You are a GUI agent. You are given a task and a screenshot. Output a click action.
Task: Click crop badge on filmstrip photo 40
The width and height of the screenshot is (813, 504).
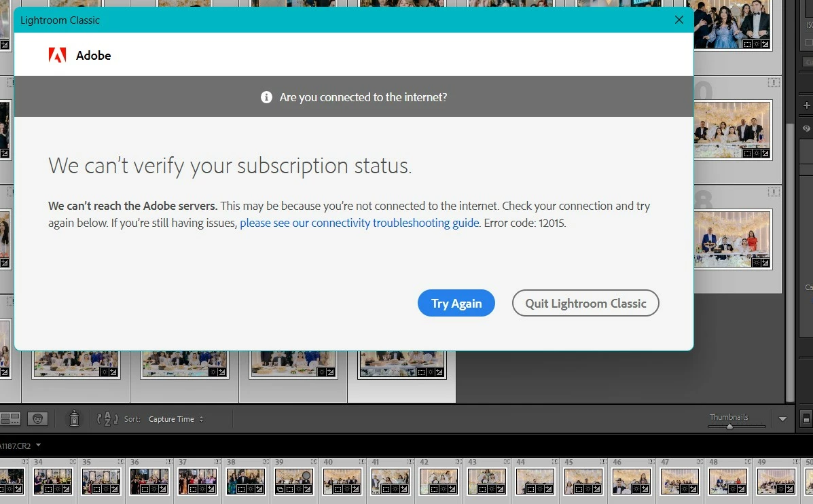click(x=338, y=489)
